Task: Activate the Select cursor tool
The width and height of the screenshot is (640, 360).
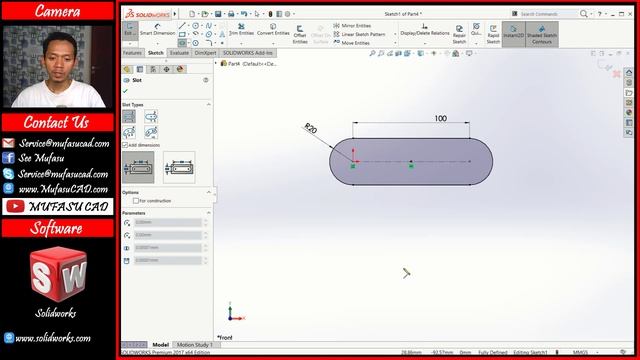Action: [257, 14]
